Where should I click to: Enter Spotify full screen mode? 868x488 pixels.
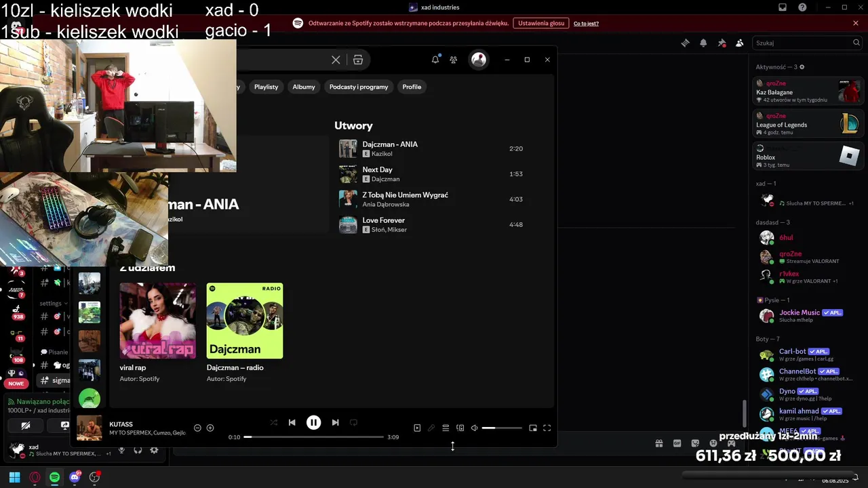[x=547, y=428]
